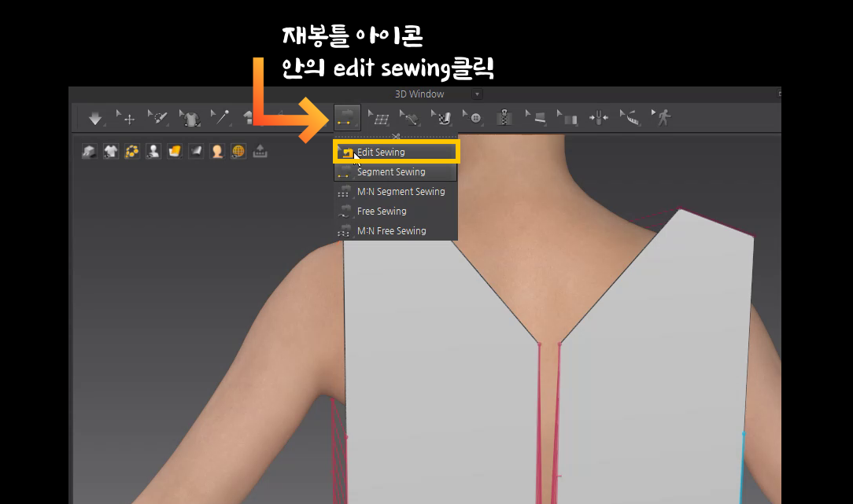The width and height of the screenshot is (853, 504).
Task: Choose M:N Segment Sewing option
Action: coord(396,191)
